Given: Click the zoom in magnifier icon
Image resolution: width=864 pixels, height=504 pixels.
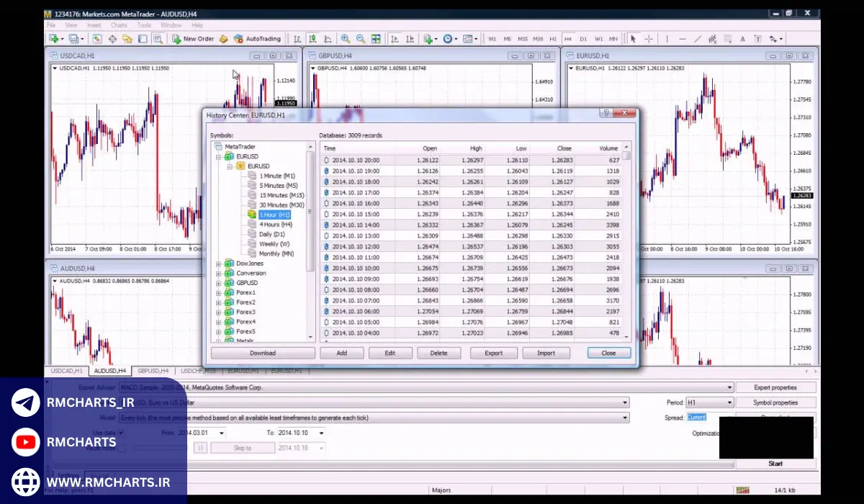Looking at the screenshot, I should click(x=346, y=39).
